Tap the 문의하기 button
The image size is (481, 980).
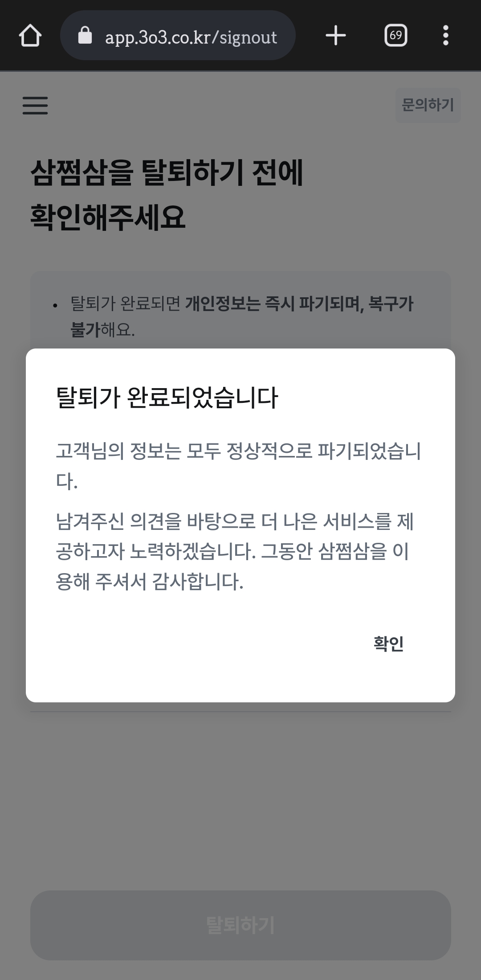tap(428, 105)
